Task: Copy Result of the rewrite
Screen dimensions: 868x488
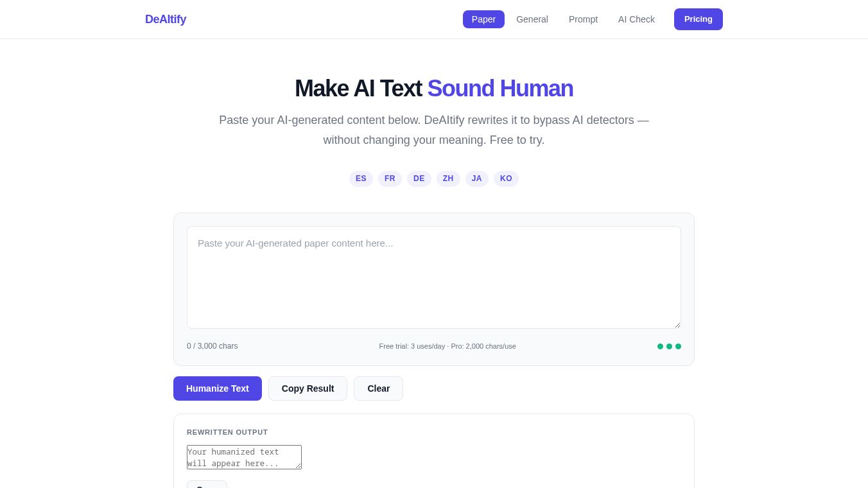Action: [x=308, y=388]
